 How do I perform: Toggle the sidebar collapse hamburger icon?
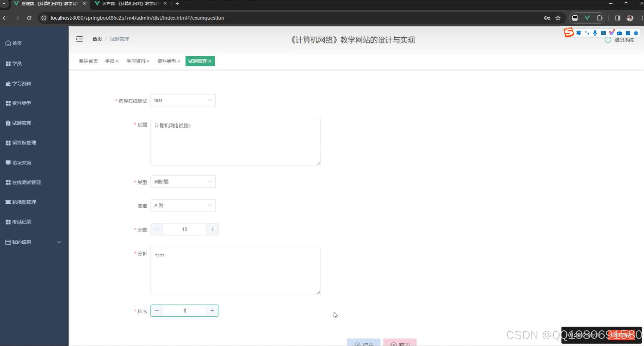(x=79, y=39)
